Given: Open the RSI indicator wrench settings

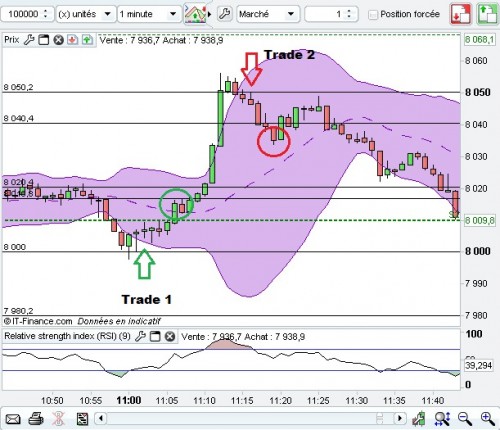Looking at the screenshot, I should click(x=140, y=336).
